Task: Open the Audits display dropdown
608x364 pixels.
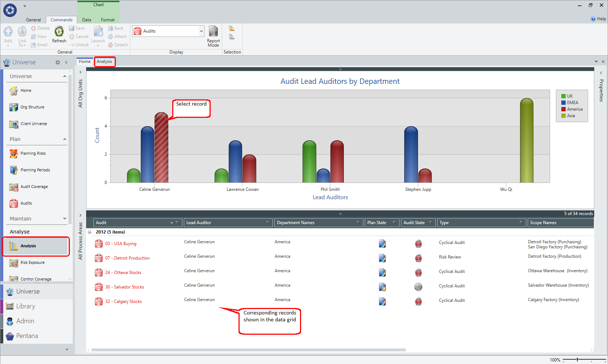Action: pyautogui.click(x=201, y=31)
